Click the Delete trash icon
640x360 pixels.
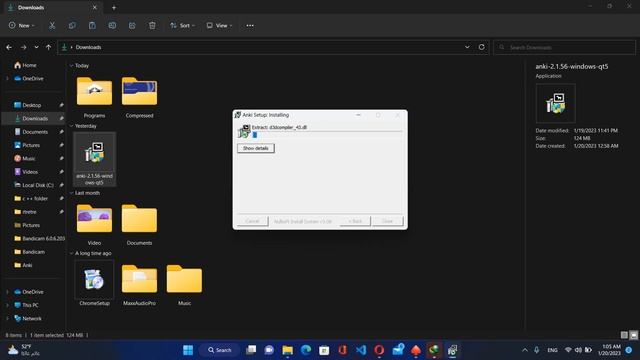point(152,25)
